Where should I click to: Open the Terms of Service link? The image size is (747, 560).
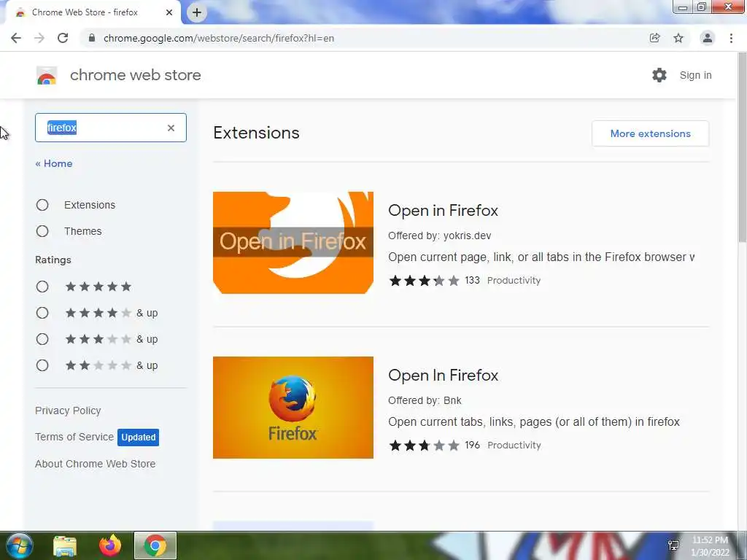(74, 437)
